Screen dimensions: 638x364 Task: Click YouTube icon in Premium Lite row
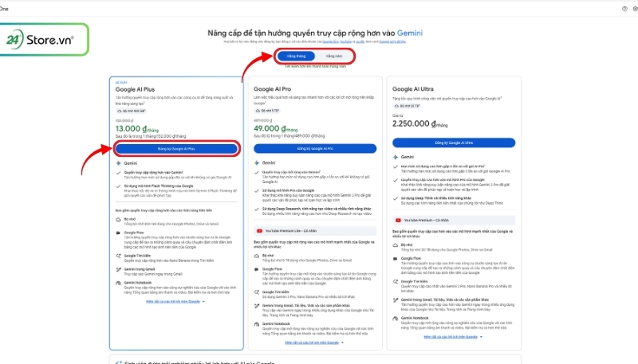260,231
